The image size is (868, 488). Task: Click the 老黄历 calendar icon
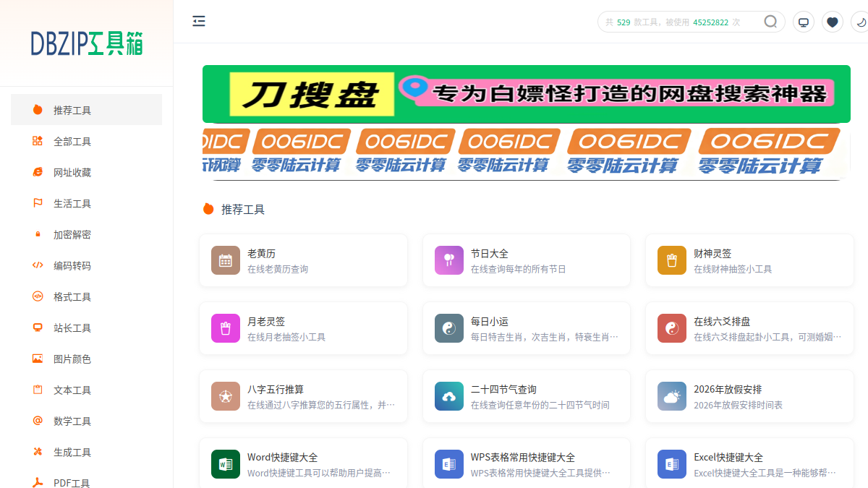point(226,260)
